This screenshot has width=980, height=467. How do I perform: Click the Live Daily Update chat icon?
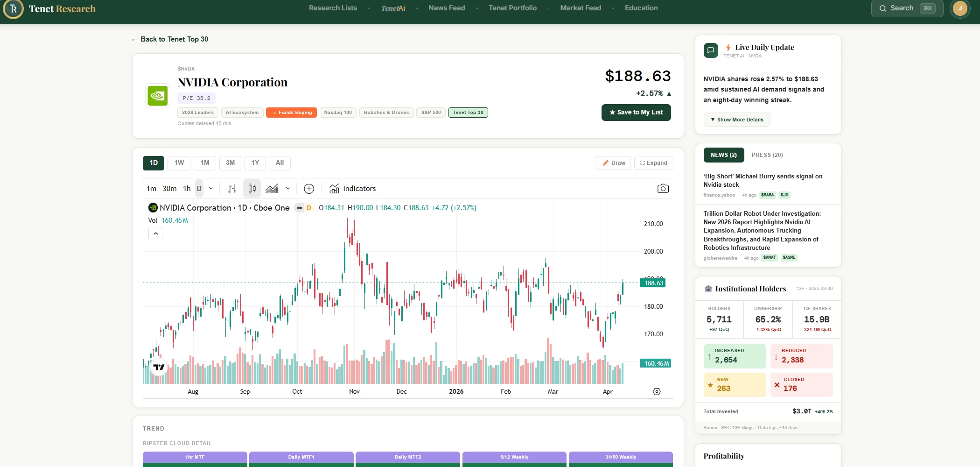(711, 50)
